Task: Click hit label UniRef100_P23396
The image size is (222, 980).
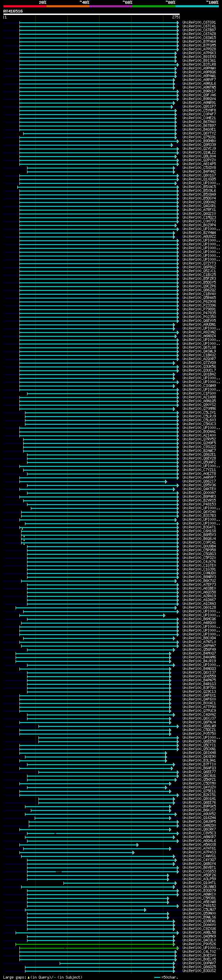Action: (x=199, y=306)
